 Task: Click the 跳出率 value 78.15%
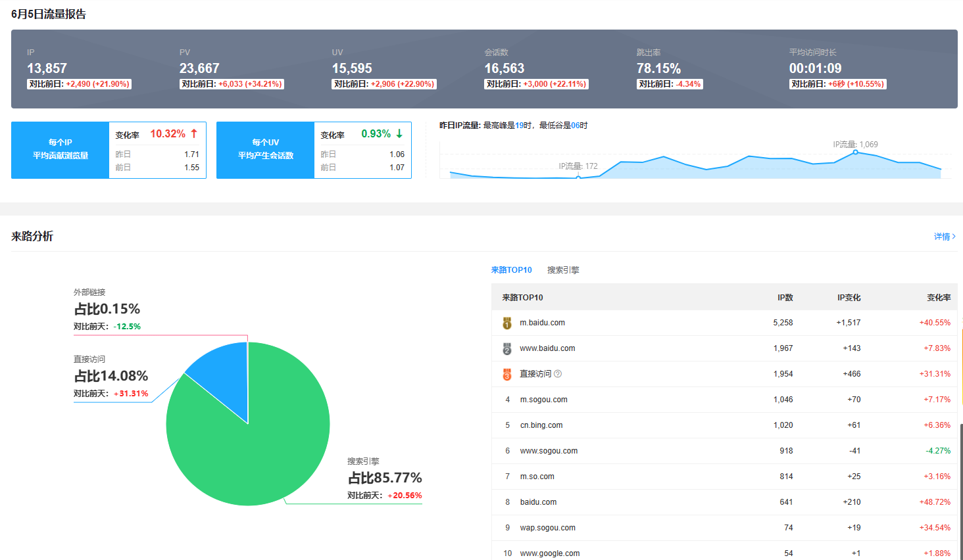tap(658, 68)
